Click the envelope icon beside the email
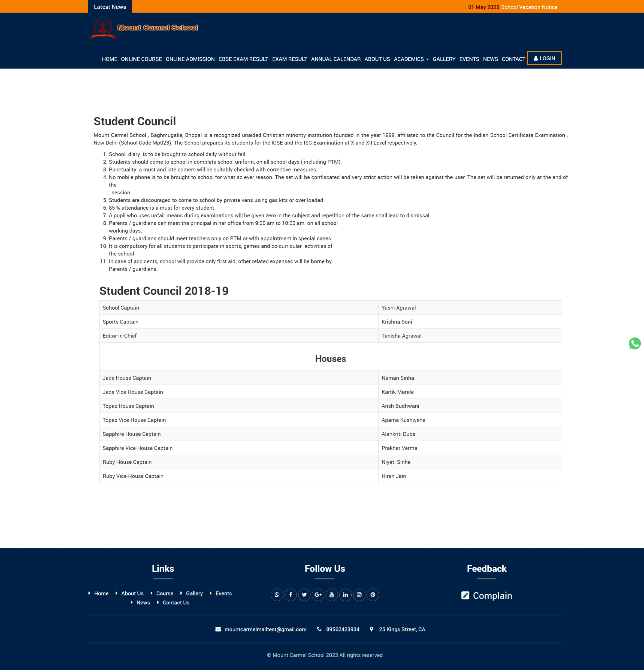The height and width of the screenshot is (670, 644). 218,629
